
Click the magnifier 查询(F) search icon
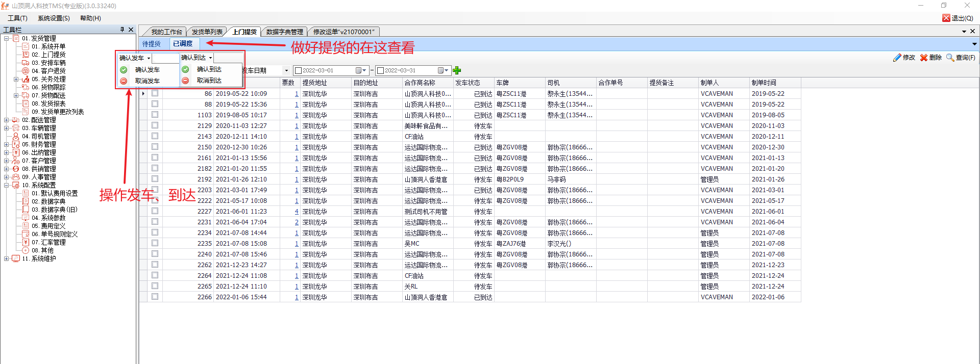950,58
